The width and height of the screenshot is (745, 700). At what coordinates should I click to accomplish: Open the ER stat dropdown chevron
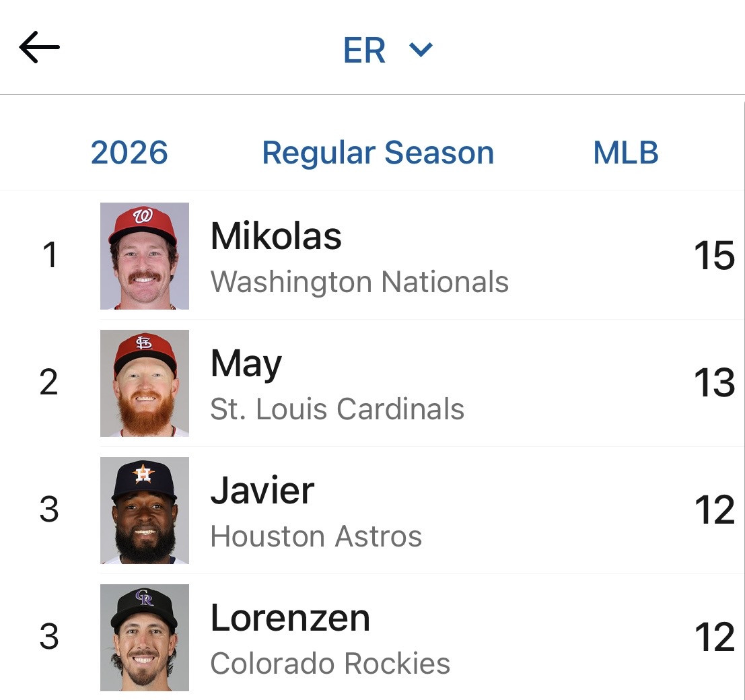point(421,49)
